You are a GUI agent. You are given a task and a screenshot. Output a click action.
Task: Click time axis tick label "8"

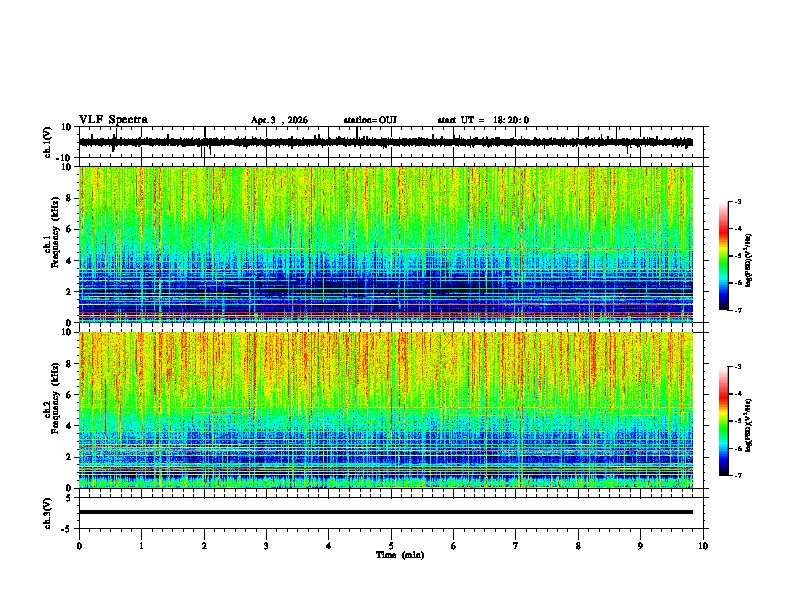pyautogui.click(x=578, y=546)
